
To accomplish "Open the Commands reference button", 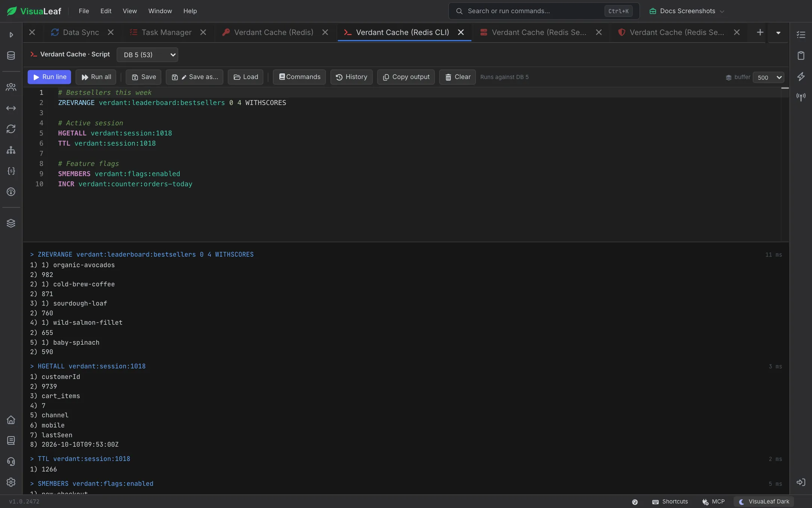I will pos(299,77).
